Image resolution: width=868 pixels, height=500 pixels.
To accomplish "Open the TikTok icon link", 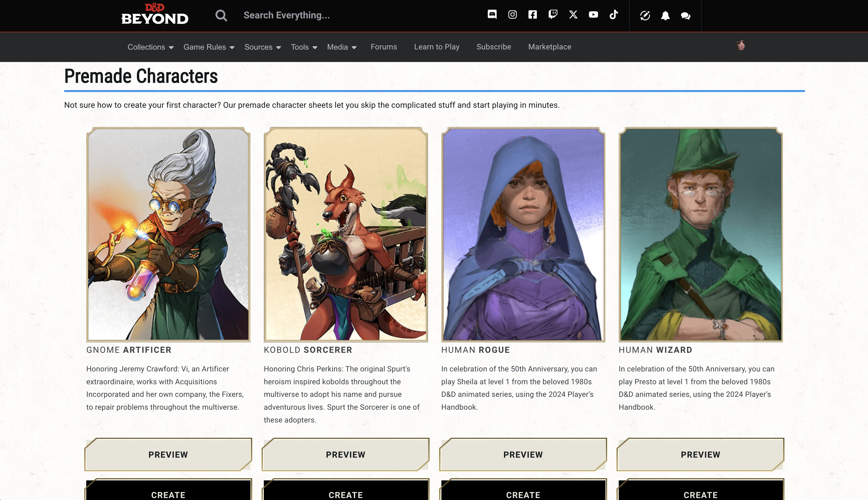I will [x=613, y=15].
